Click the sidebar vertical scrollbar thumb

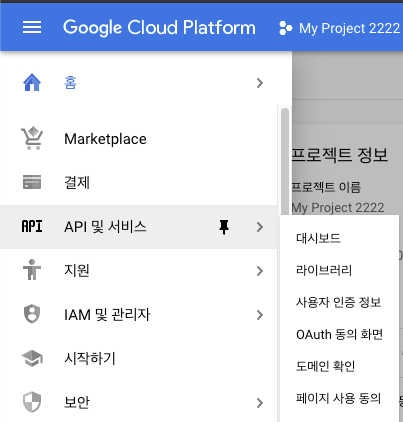click(x=285, y=162)
